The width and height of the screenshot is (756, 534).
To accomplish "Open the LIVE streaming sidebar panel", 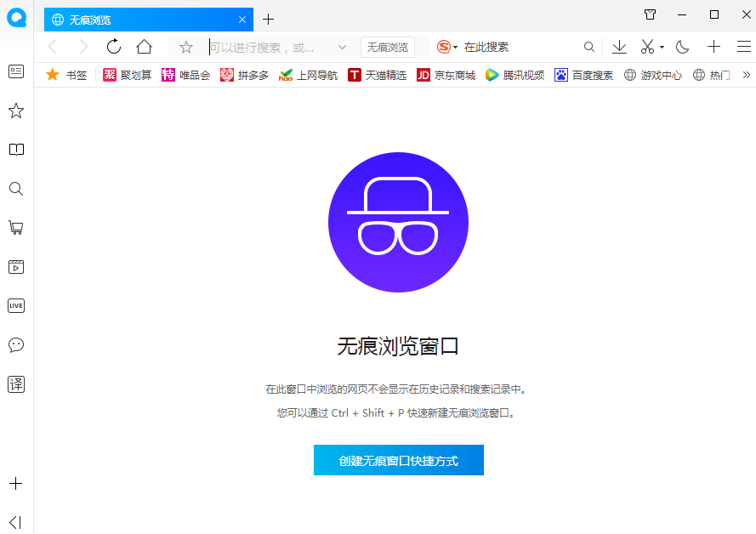I will pyautogui.click(x=15, y=305).
